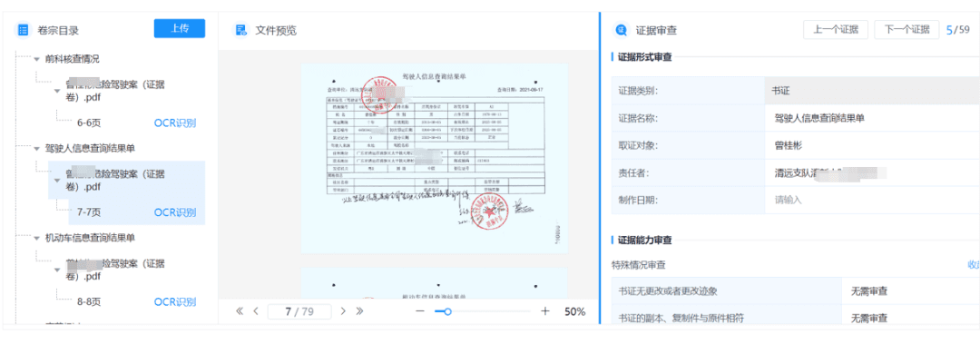This screenshot has height=354, width=980.
Task: Zoom out with the minus icon
Action: [x=420, y=311]
